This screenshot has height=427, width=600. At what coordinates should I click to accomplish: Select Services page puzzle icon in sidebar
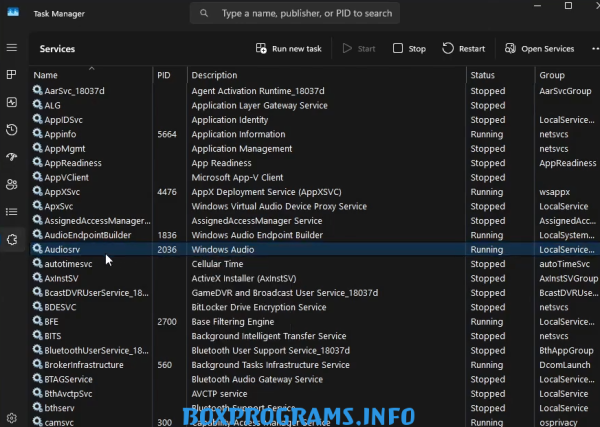(12, 240)
